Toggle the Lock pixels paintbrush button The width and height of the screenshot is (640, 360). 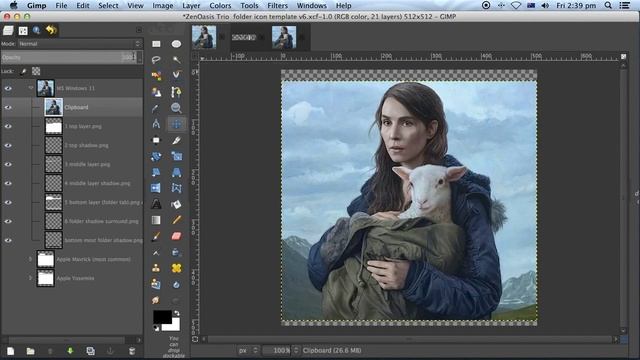[24, 71]
